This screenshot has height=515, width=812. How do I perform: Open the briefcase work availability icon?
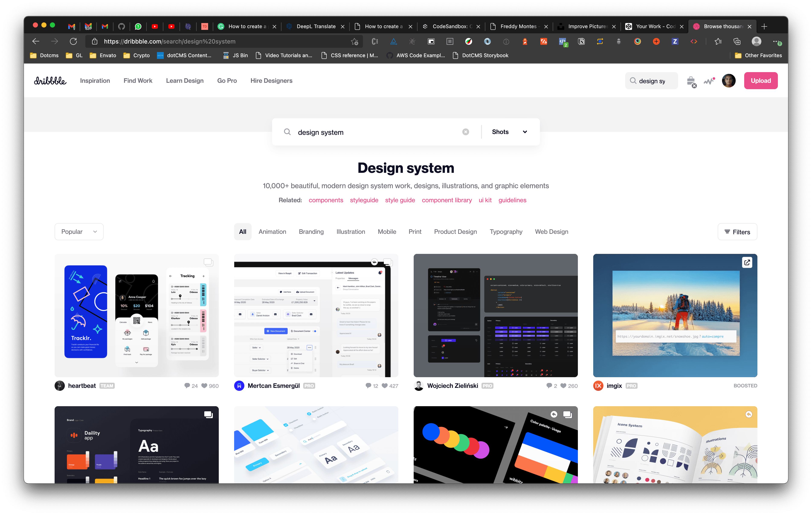[x=691, y=81]
